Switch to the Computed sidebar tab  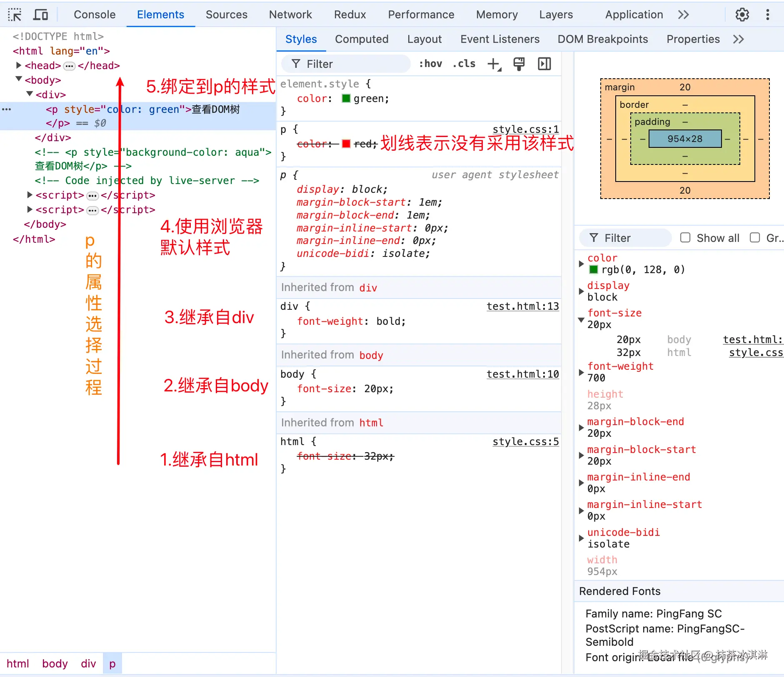[x=362, y=39]
